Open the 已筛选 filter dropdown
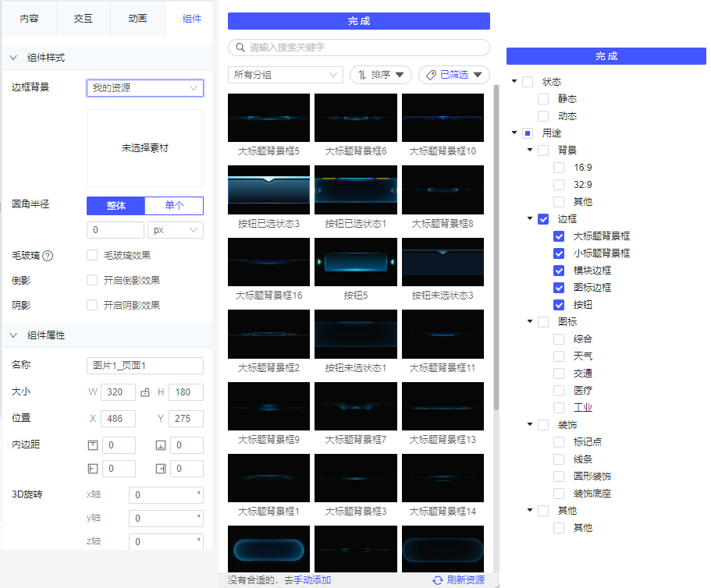The height and width of the screenshot is (588, 711). 454,75
